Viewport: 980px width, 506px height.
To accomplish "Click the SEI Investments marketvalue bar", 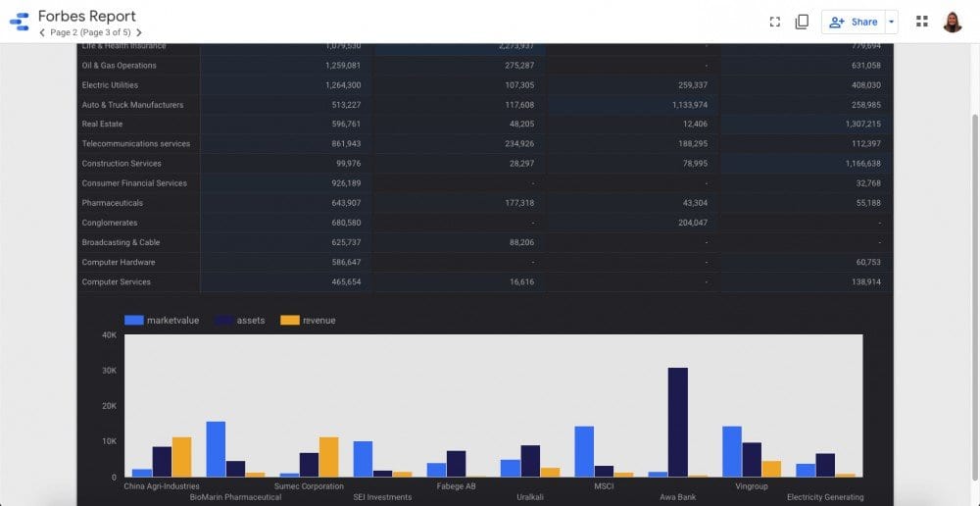I will [x=364, y=459].
